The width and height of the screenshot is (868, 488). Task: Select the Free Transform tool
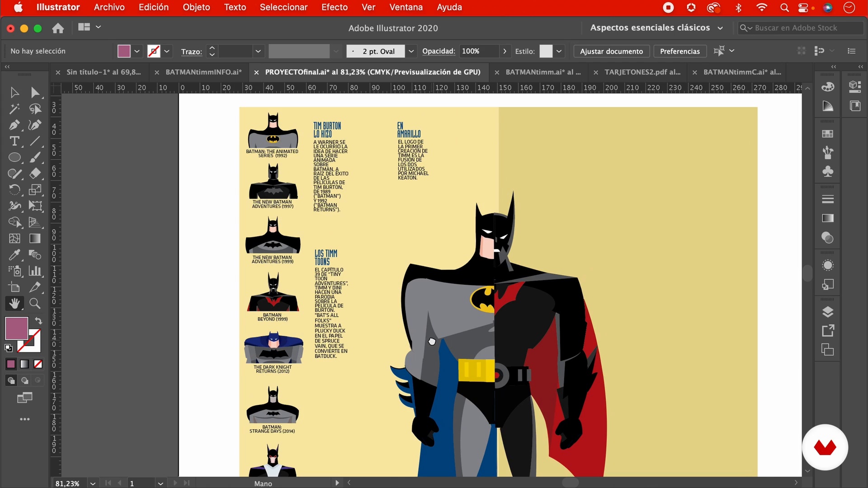35,206
